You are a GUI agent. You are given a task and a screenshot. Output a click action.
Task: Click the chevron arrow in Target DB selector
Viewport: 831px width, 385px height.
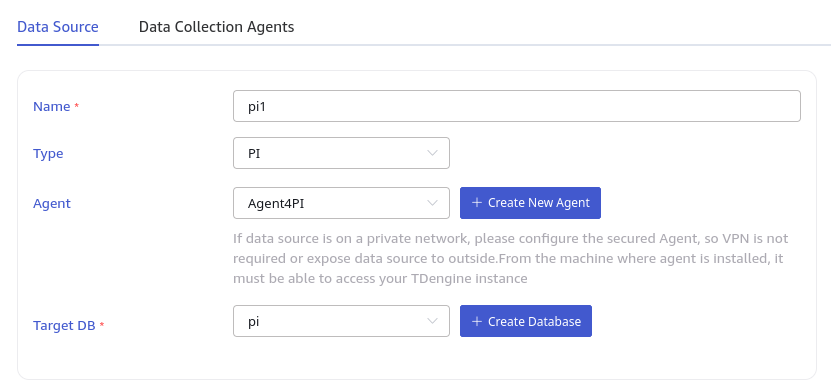click(432, 321)
